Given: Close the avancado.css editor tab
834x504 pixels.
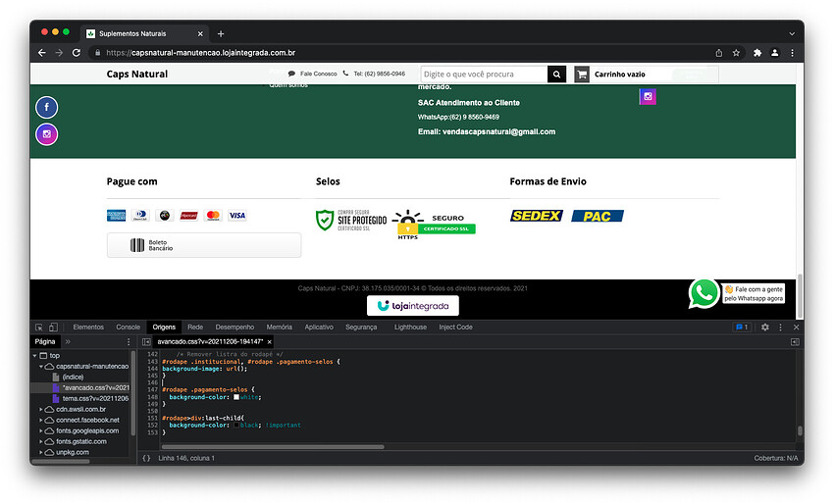Looking at the screenshot, I should (269, 342).
